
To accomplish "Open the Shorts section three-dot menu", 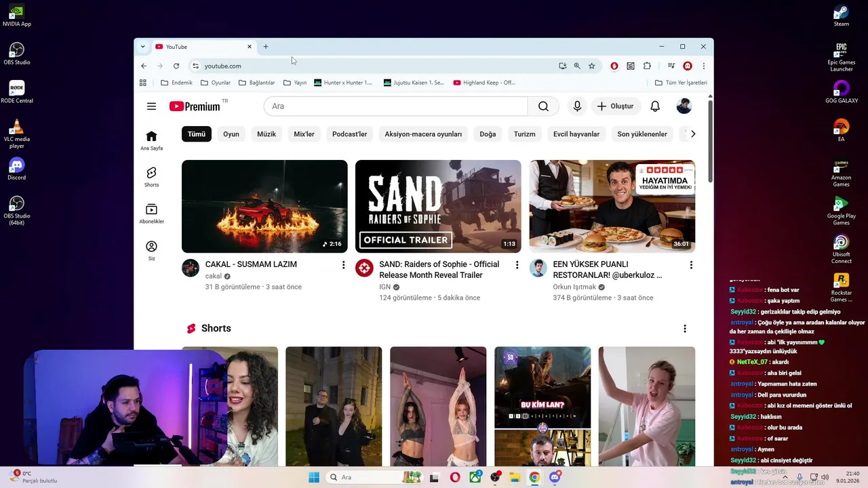I will (x=684, y=329).
